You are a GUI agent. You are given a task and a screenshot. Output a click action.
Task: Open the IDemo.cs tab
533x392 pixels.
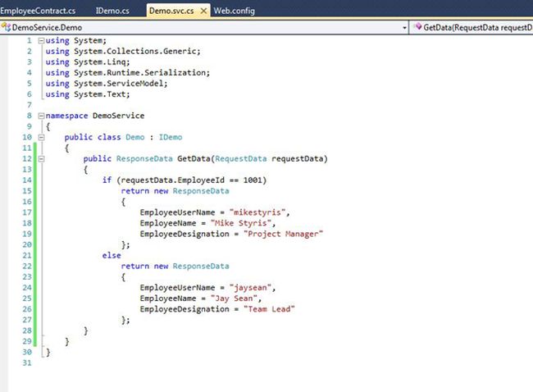click(112, 11)
